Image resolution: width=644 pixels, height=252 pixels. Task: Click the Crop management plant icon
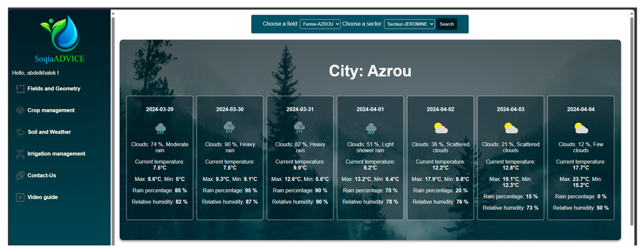(x=20, y=110)
